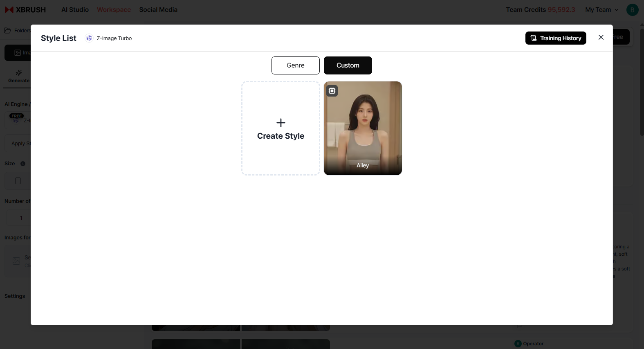The image size is (644, 349).
Task: Click the info icon beside Size
Action: [x=23, y=164]
